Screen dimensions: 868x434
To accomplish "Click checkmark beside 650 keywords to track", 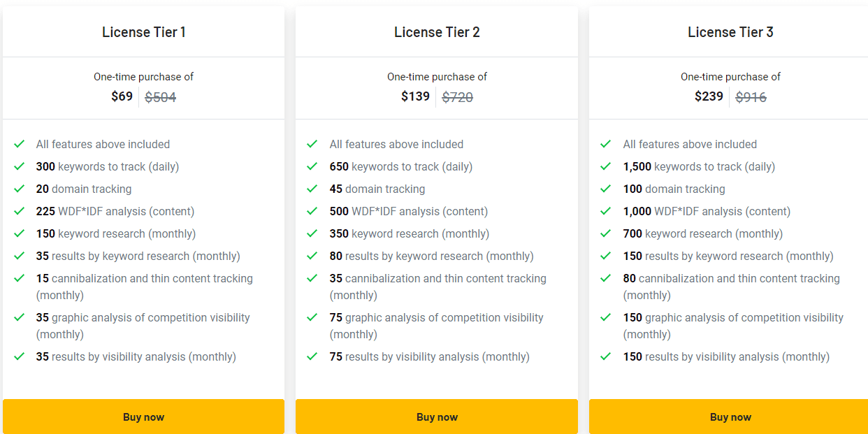I will coord(312,166).
